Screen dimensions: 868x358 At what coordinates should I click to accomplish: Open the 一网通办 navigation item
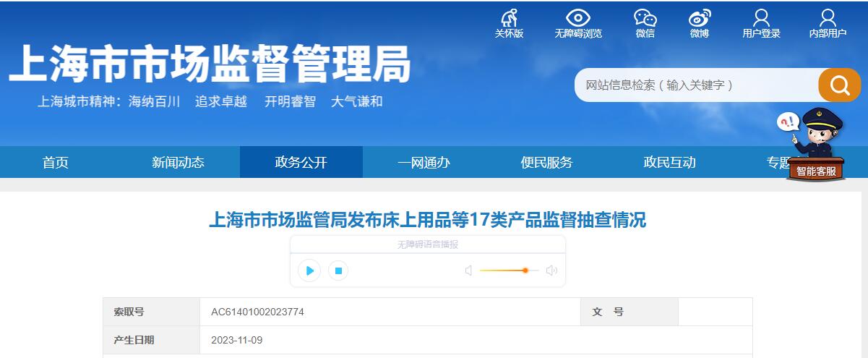click(x=424, y=162)
